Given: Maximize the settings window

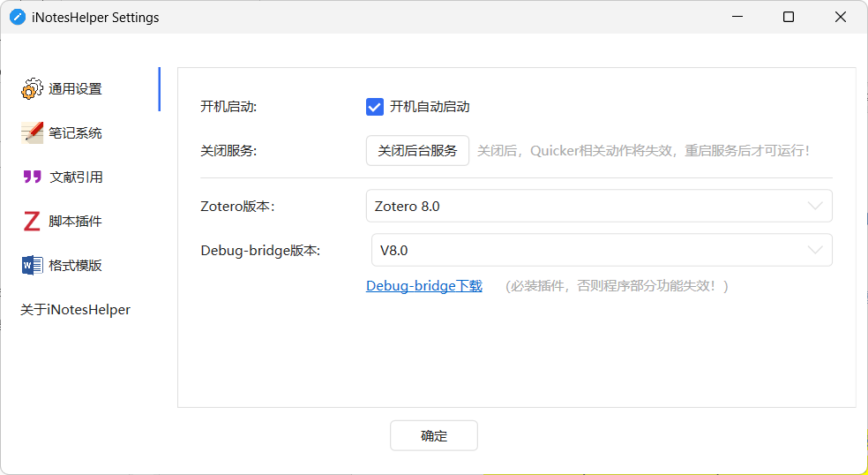Looking at the screenshot, I should (x=789, y=17).
